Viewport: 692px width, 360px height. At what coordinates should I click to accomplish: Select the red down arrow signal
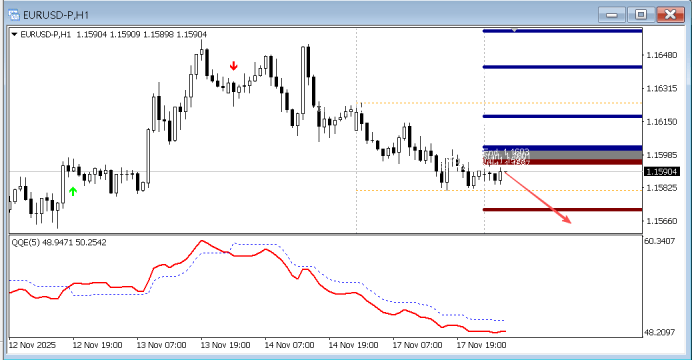tap(233, 66)
